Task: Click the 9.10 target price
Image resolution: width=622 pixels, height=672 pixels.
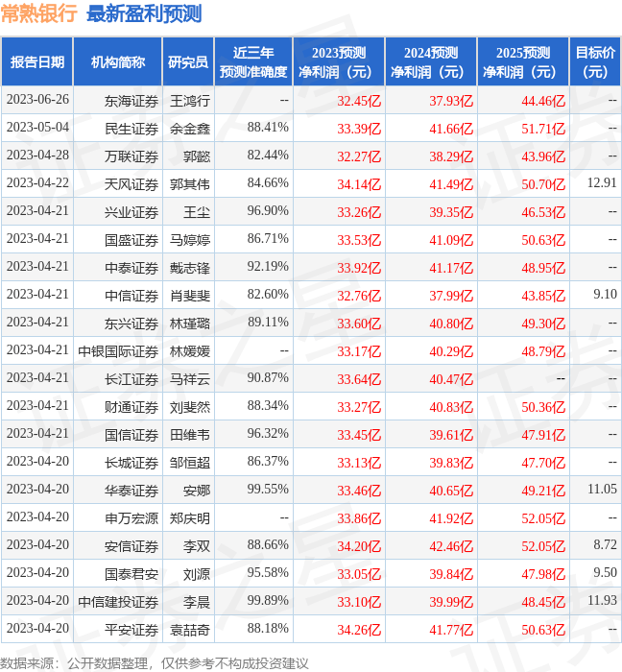Action: click(605, 295)
